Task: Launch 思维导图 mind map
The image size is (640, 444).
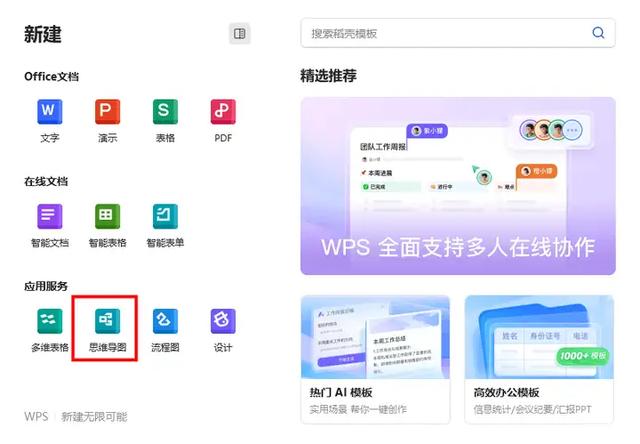Action: click(107, 330)
